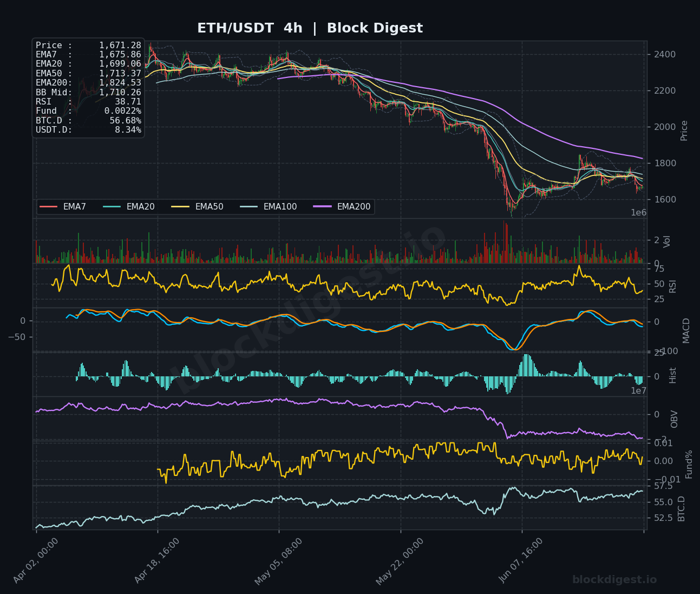The width and height of the screenshot is (700, 594).
Task: Click the RSI axis value 75
Action: coord(659,269)
